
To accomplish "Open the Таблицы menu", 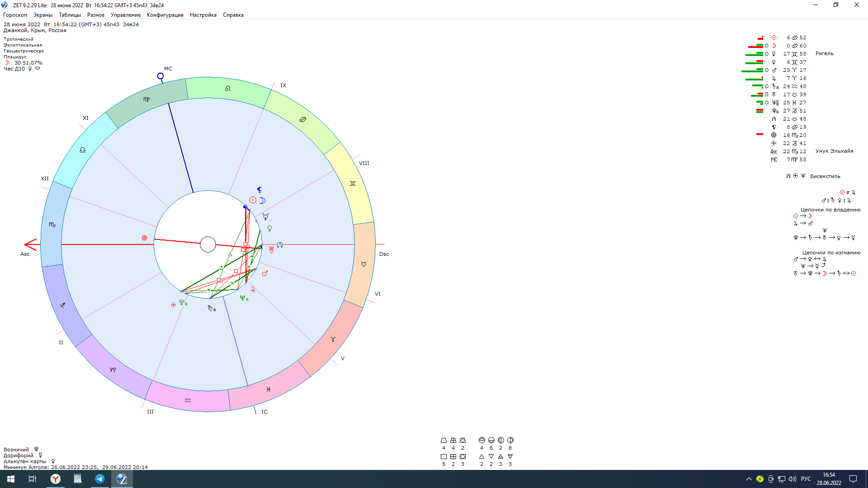I will [x=70, y=15].
